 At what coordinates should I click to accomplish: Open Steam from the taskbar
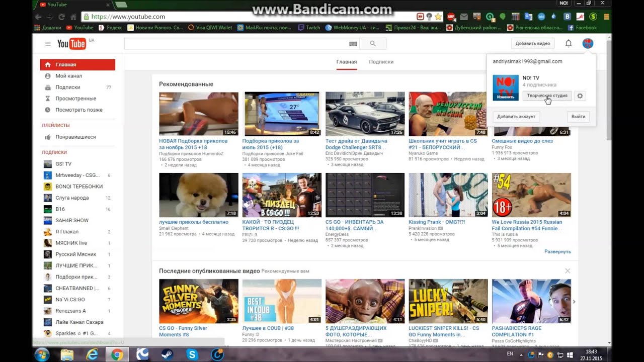click(x=167, y=354)
